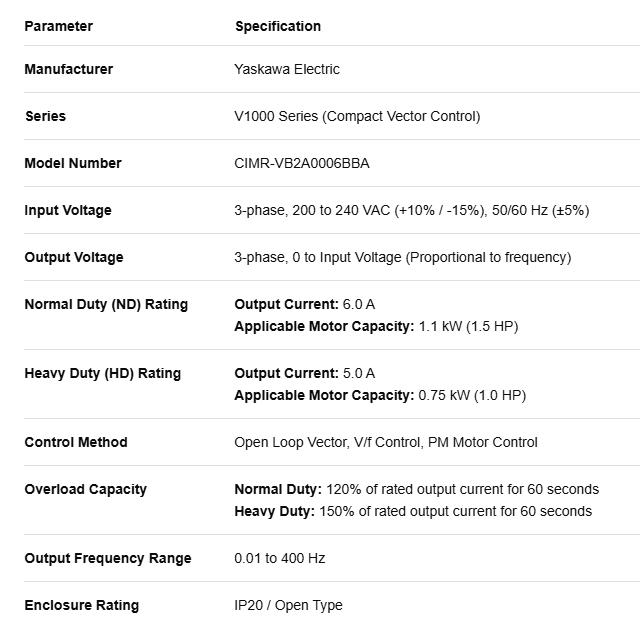This screenshot has width=640, height=626.
Task: Select the HD Output Current 5.0 A line
Action: 305,373
